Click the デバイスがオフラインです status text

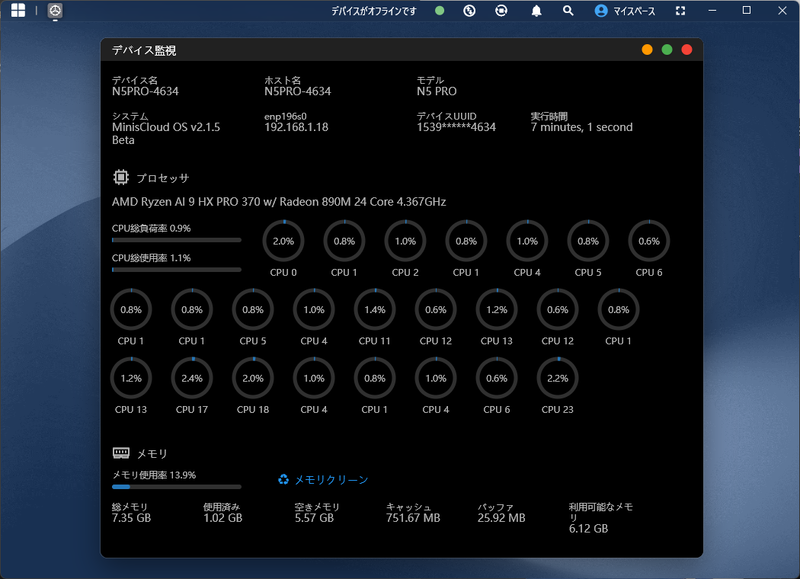click(375, 11)
